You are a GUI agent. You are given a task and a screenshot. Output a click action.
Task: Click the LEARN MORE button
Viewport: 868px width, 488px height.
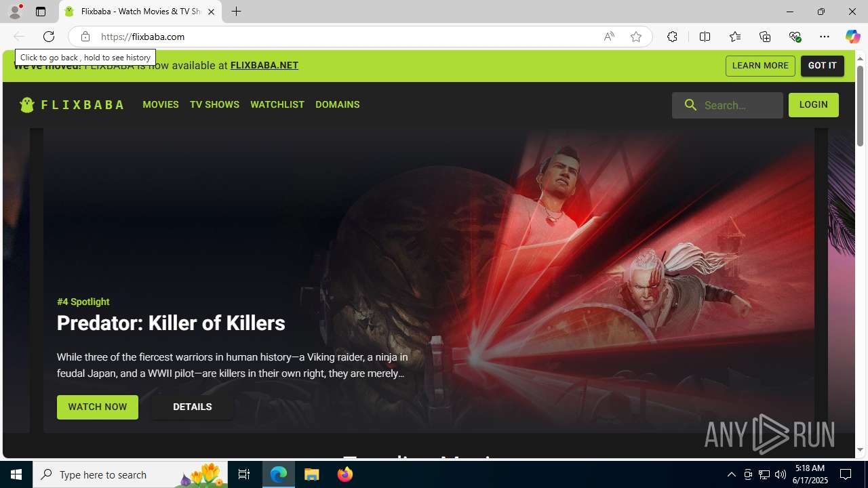pyautogui.click(x=760, y=66)
